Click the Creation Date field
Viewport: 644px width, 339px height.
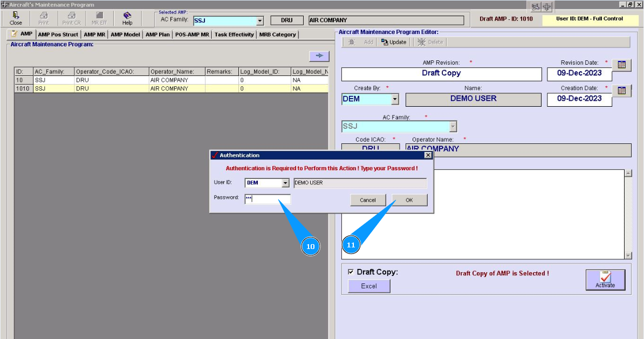point(579,99)
